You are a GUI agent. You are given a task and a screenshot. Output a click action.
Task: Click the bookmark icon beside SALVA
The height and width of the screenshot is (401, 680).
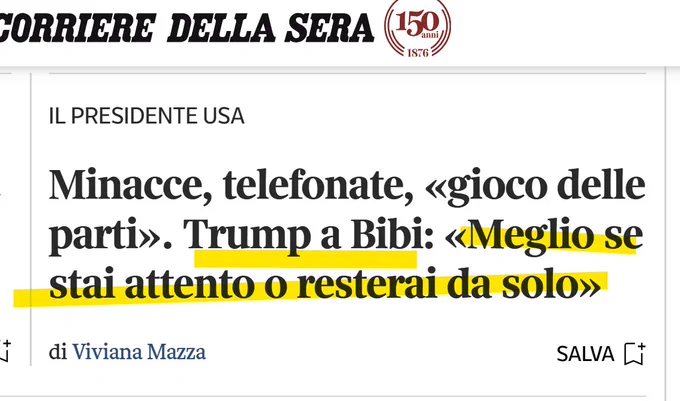pyautogui.click(x=635, y=354)
